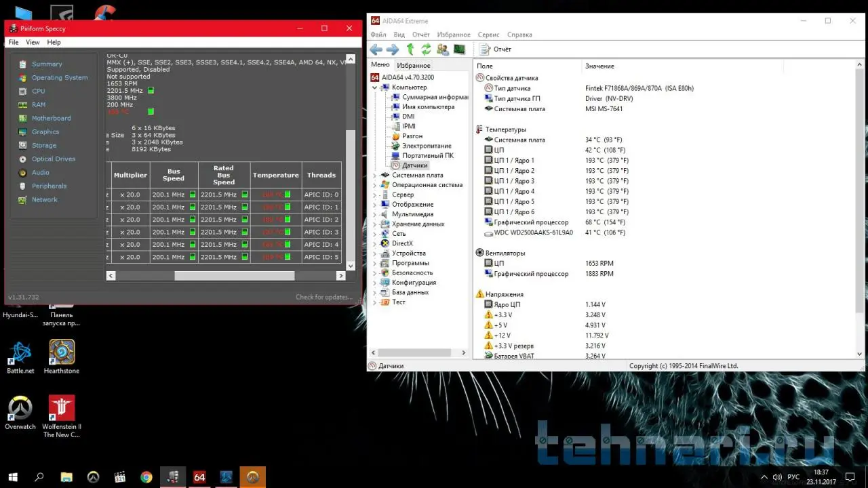
Task: Click Check for updates link in Speccy
Action: click(x=324, y=297)
